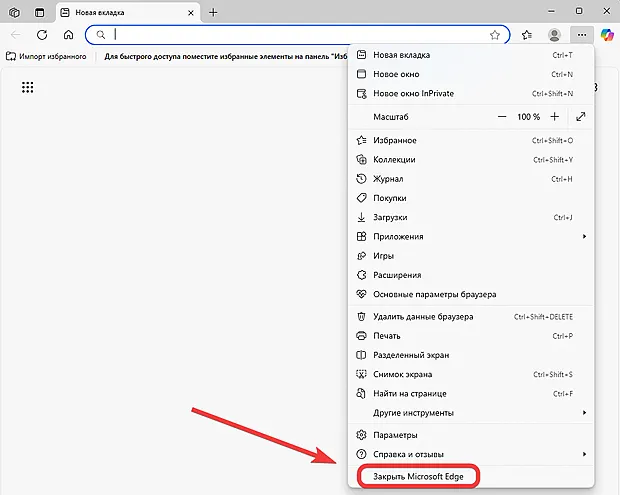Add a new tab with plus button

(x=213, y=13)
